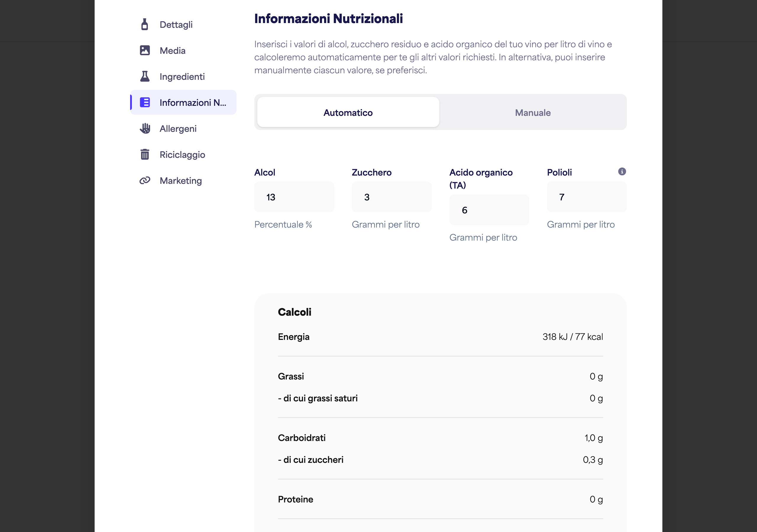Open the Marketing sidebar label
The height and width of the screenshot is (532, 757).
181,181
